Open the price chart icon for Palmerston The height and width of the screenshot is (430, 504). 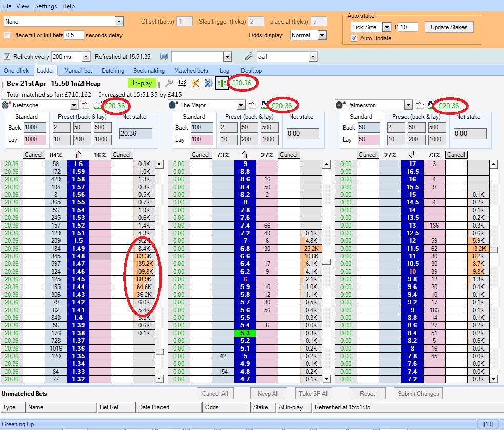tap(420, 105)
